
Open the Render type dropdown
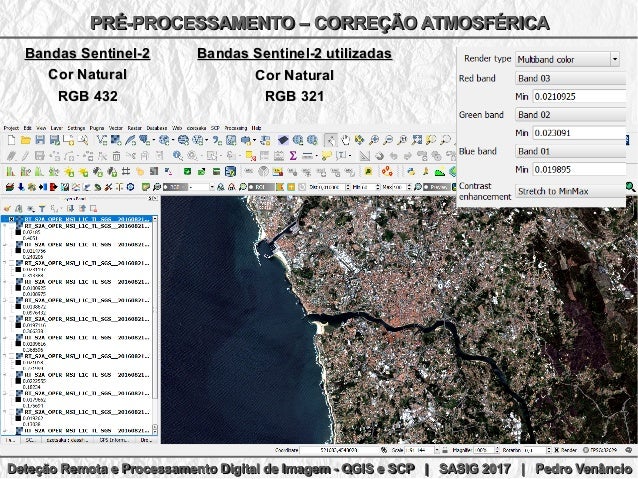[x=566, y=58]
